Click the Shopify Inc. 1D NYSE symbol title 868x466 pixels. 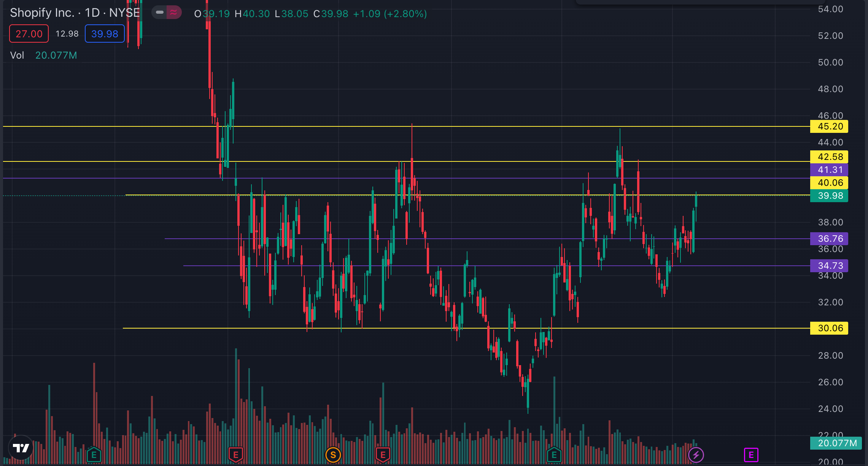(75, 13)
